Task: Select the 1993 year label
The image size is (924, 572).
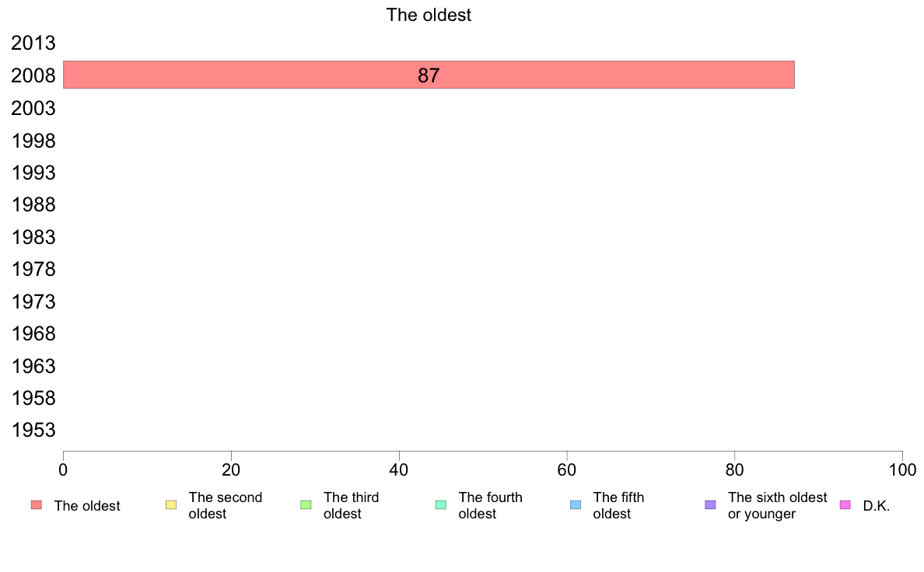Action: point(33,173)
